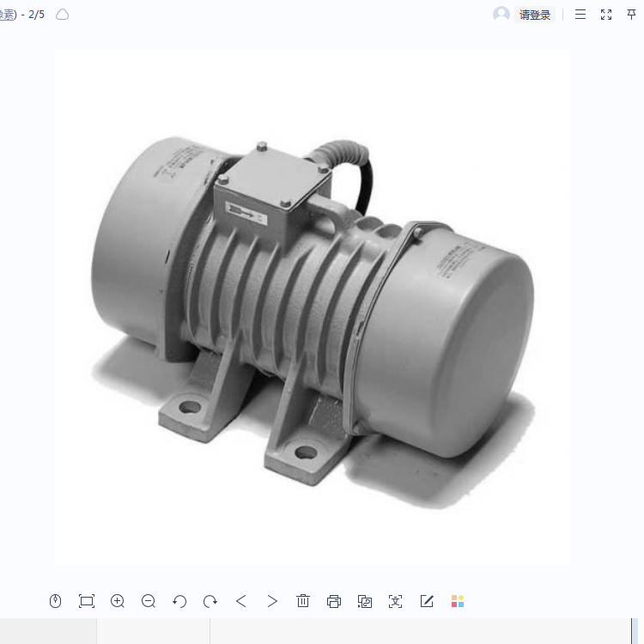Click the user avatar icon

coord(501,15)
